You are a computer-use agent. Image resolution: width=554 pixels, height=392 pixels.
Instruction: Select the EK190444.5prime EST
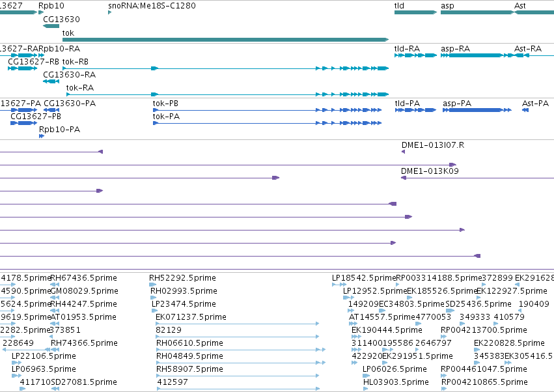pyautogui.click(x=356, y=337)
